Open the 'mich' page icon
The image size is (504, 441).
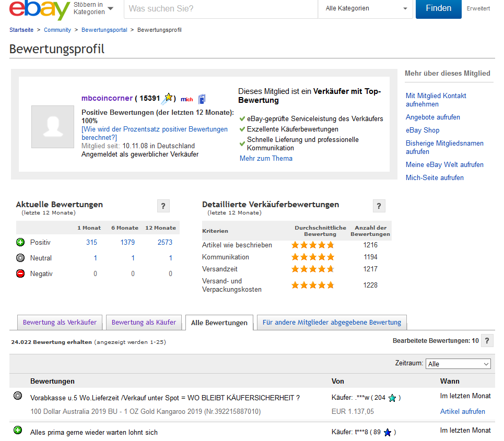point(187,99)
